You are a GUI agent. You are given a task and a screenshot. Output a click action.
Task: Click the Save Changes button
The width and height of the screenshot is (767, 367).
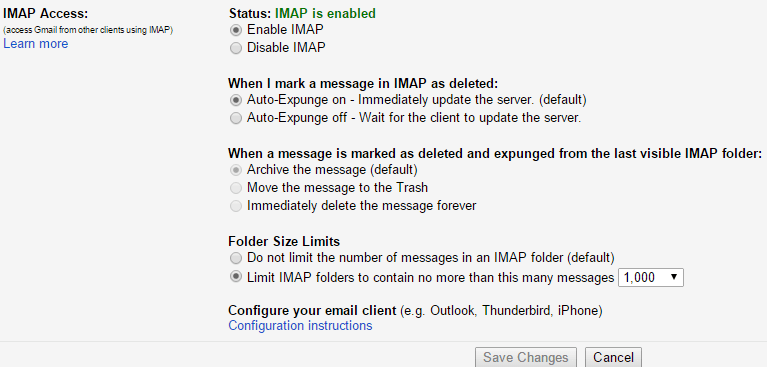click(x=526, y=357)
